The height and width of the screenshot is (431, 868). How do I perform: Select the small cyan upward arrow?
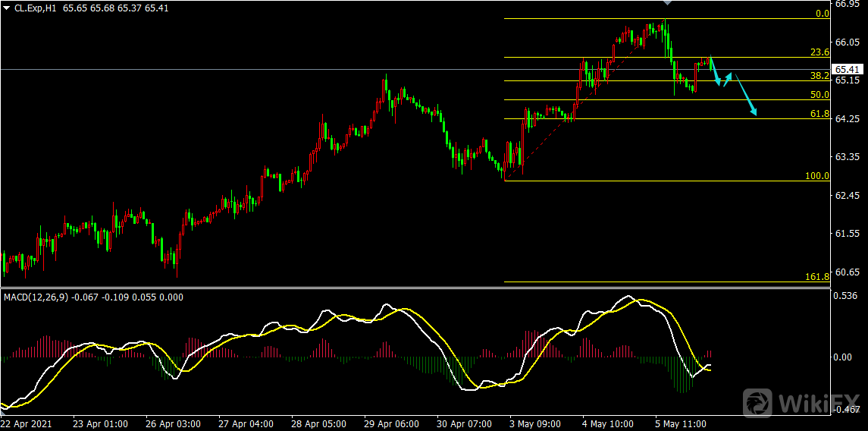[x=728, y=78]
